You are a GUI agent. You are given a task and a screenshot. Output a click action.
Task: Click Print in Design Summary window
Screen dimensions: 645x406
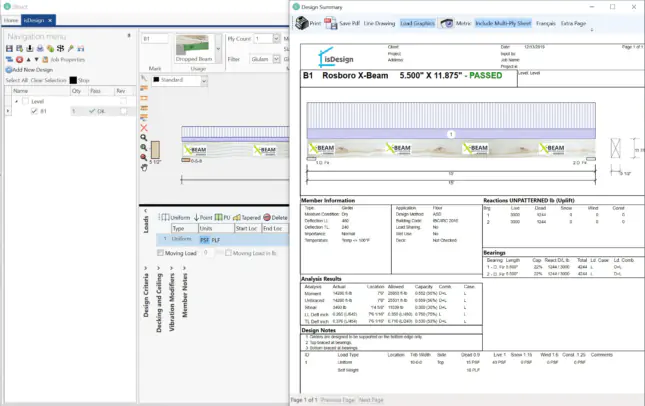[309, 23]
